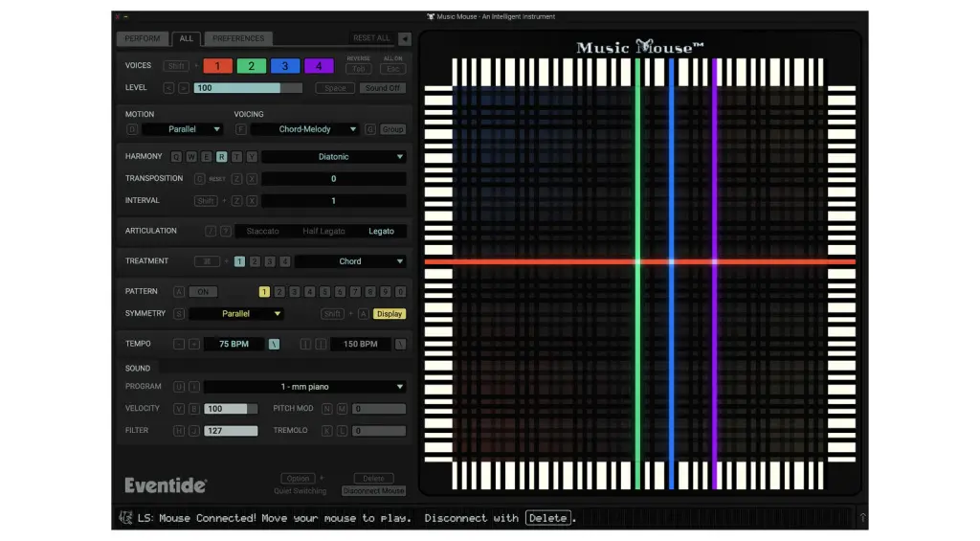Viewport: 980px width, 541px height.
Task: Click the Tempo minus key
Action: [x=179, y=344]
